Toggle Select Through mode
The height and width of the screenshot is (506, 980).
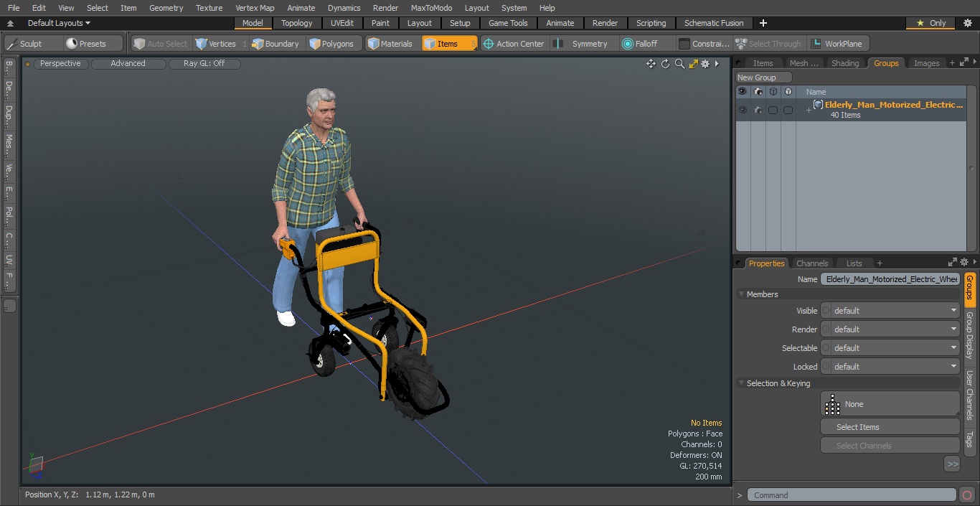coord(769,44)
